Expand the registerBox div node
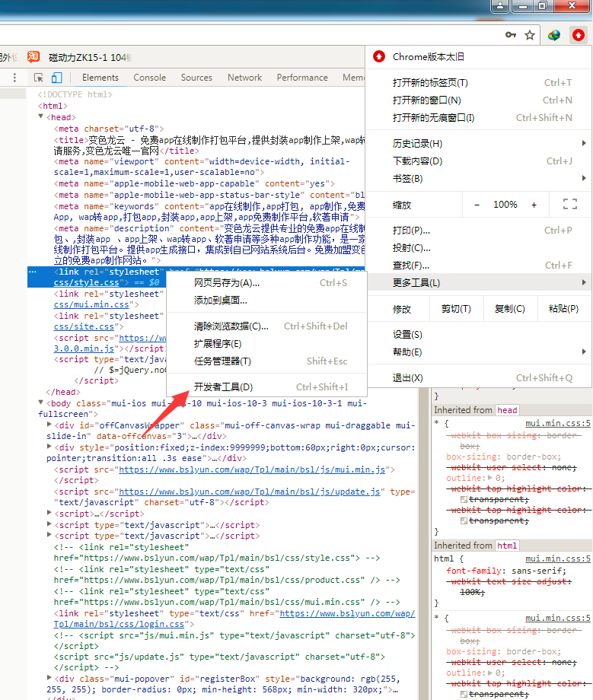Image resolution: width=593 pixels, height=700 pixels. tap(49, 678)
